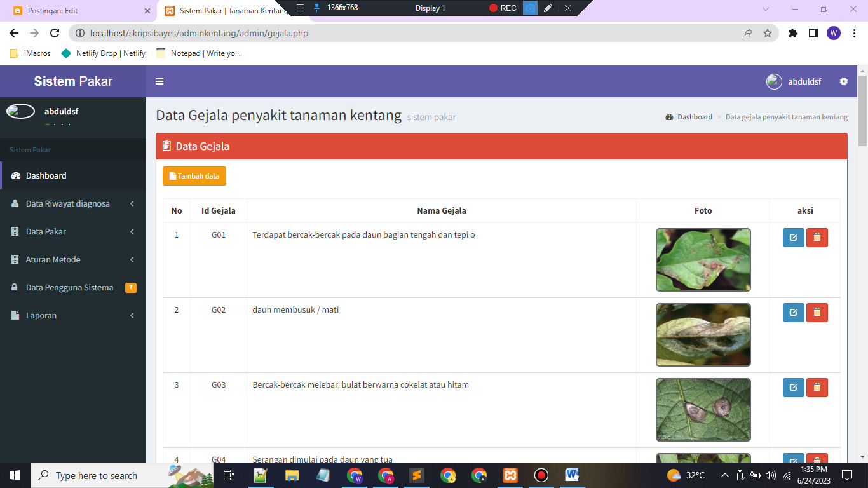Expand Data Riwayat diagnosa submenu chevron
868x488 pixels.
coord(132,204)
